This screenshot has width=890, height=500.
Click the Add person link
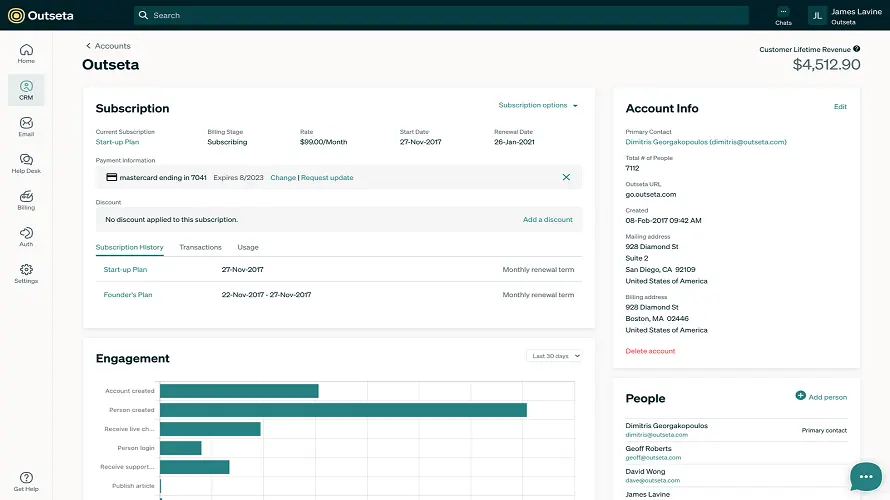click(x=828, y=397)
